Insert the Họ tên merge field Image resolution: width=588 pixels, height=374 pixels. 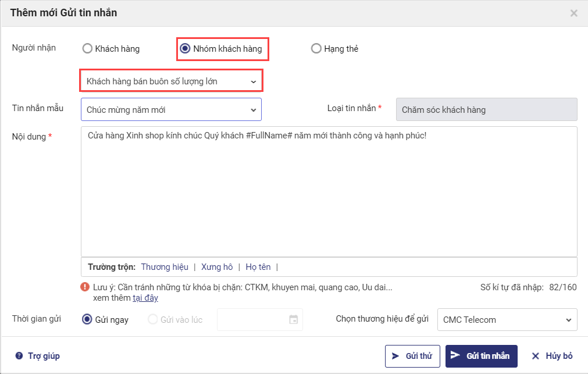(258, 267)
